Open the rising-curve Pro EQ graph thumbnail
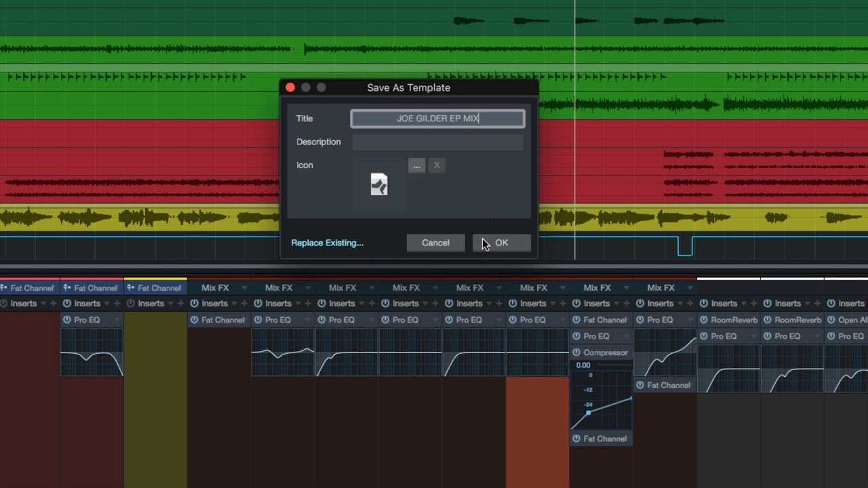 [665, 352]
